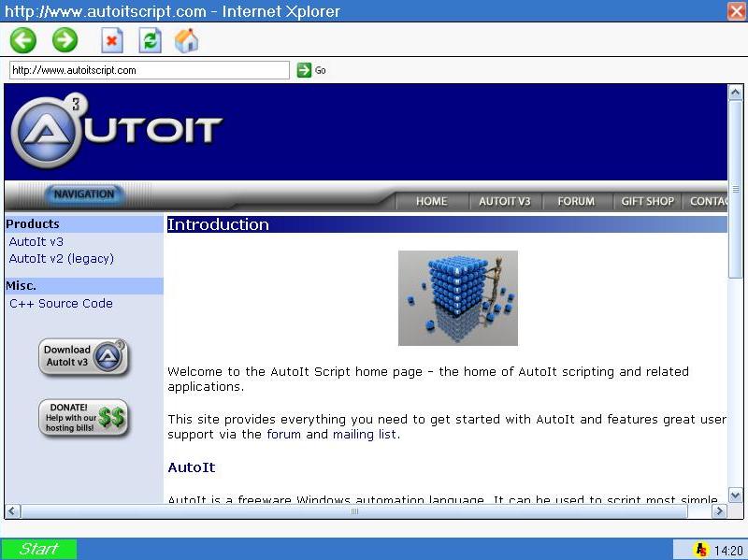Click the green Forward arrow button
This screenshot has width=748, height=560.
pos(65,40)
